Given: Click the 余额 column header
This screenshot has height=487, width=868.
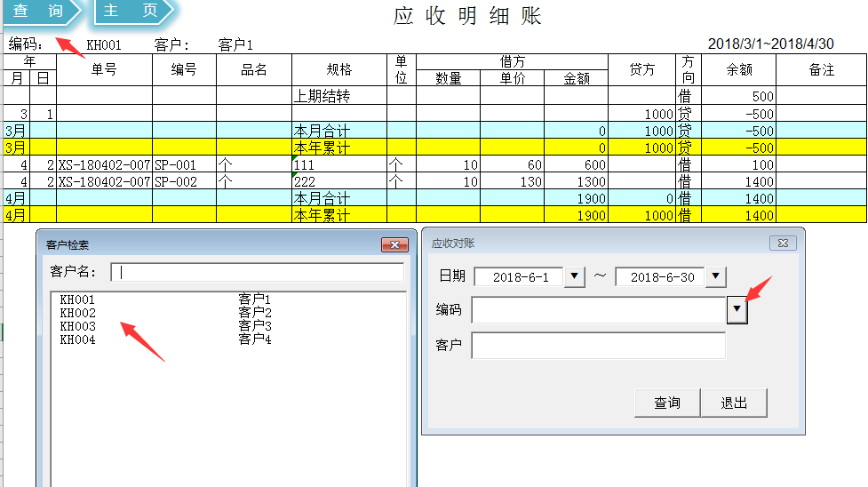Looking at the screenshot, I should 738,70.
